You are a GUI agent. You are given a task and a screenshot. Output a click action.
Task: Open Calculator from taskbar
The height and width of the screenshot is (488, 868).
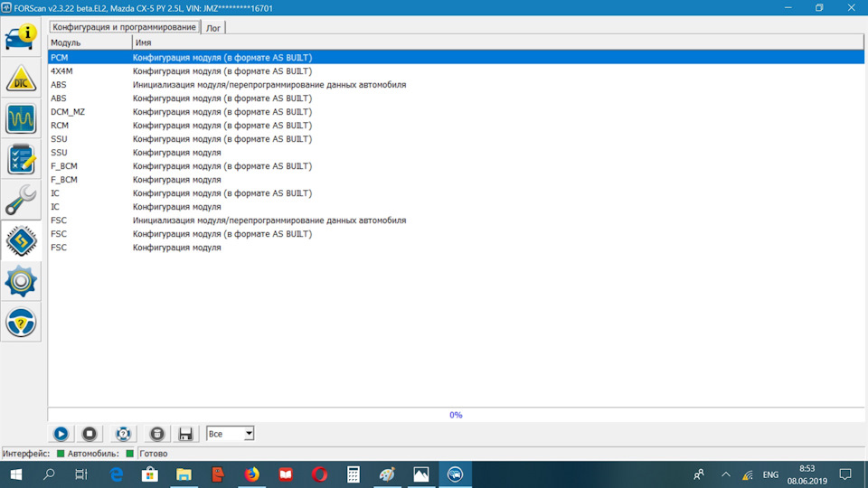[354, 474]
